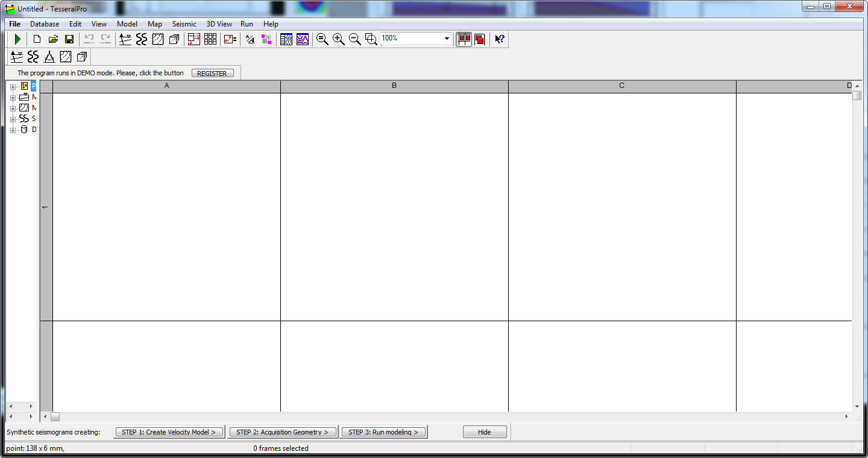Click the context help arrow-question icon
868x458 pixels.
click(x=500, y=39)
